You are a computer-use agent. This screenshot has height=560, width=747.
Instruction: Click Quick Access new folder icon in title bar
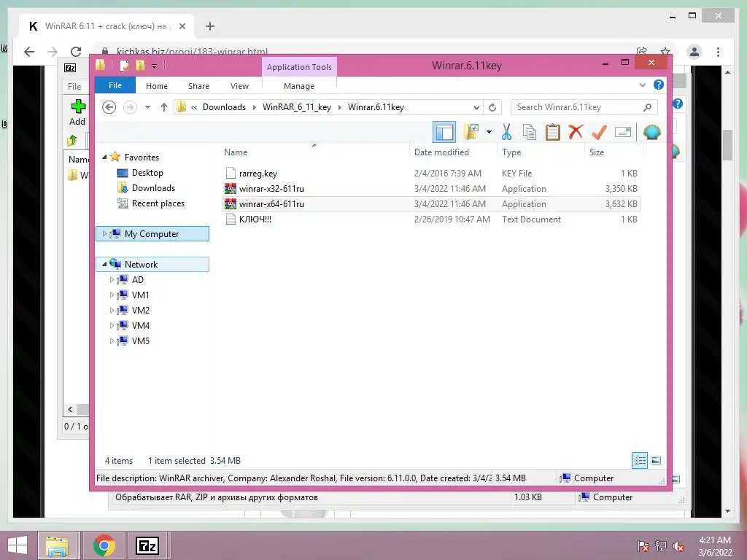(x=139, y=65)
